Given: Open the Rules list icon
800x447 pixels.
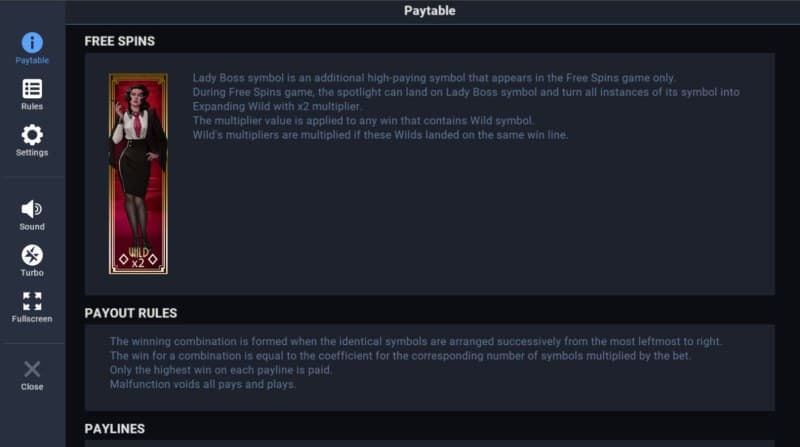Looking at the screenshot, I should pyautogui.click(x=32, y=89).
